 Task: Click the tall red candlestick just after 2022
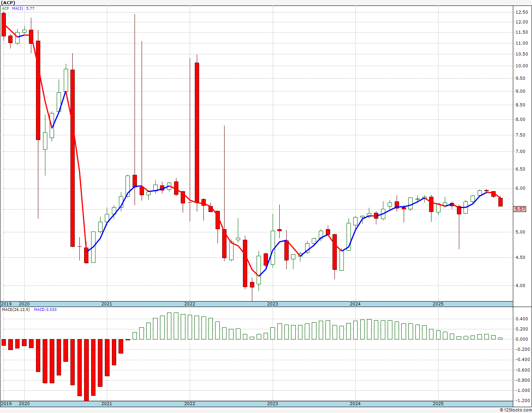click(x=197, y=132)
